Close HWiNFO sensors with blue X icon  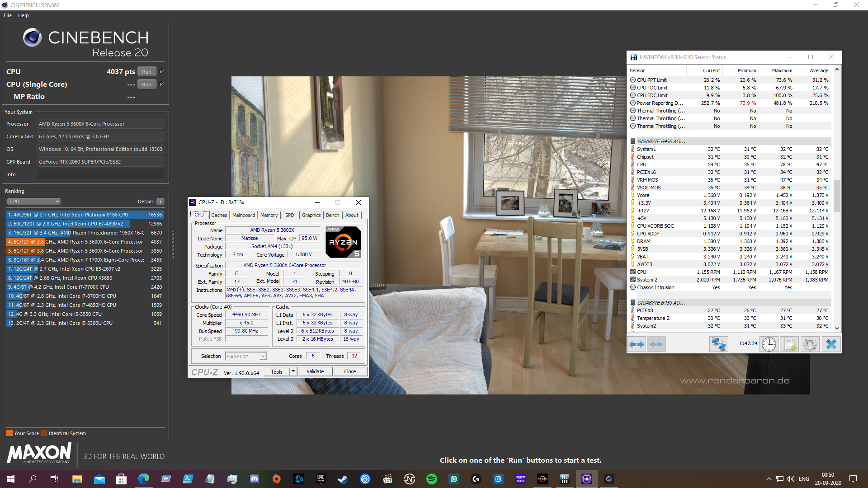831,344
